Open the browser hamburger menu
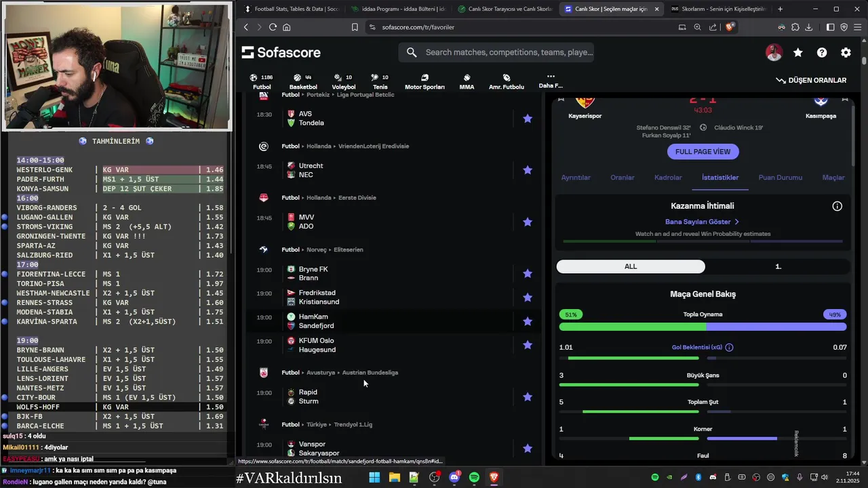Image resolution: width=868 pixels, height=488 pixels. click(857, 27)
